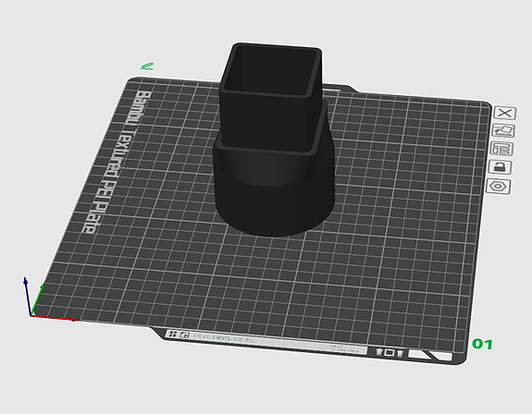Toggle the plate lock icon
The image size is (532, 414).
coord(500,167)
